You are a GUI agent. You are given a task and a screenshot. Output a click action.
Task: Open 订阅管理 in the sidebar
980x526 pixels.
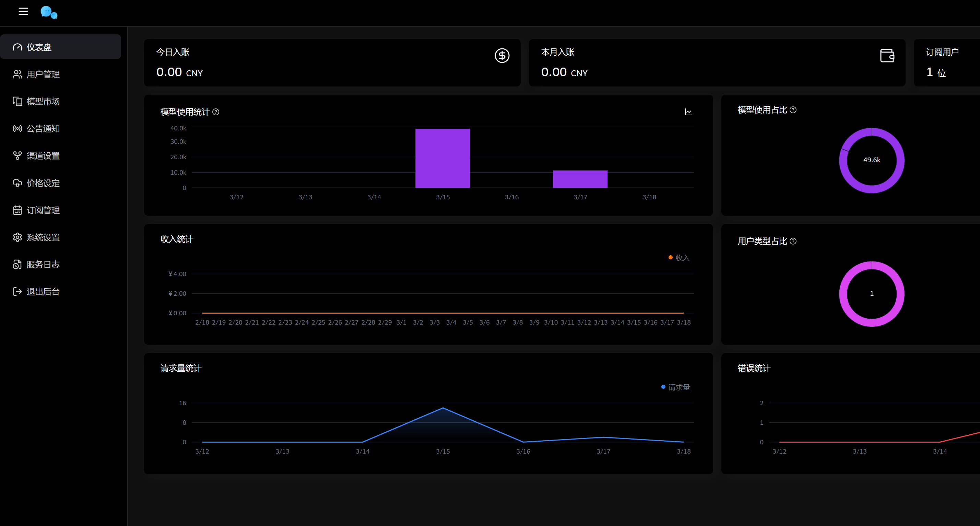coord(61,210)
